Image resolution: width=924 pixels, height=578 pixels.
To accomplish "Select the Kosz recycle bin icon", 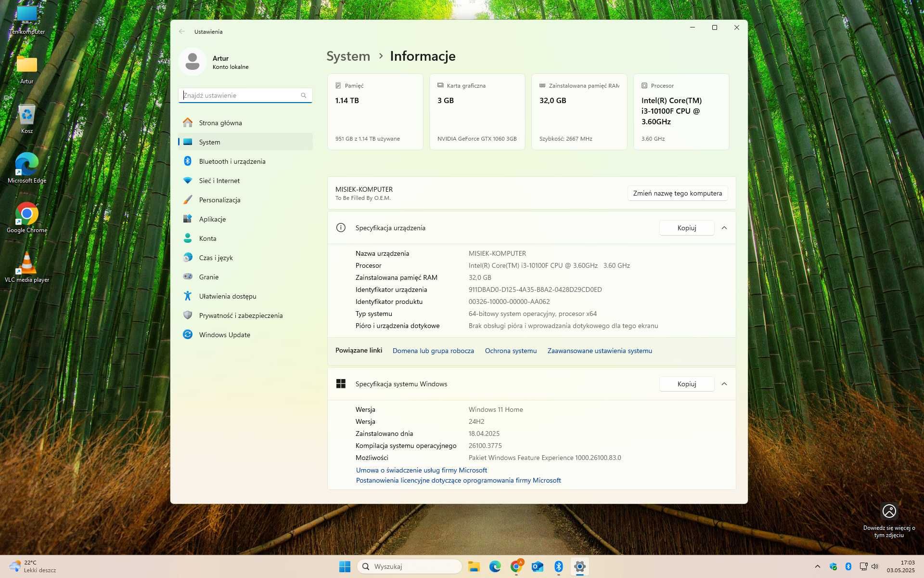I will pos(27,119).
